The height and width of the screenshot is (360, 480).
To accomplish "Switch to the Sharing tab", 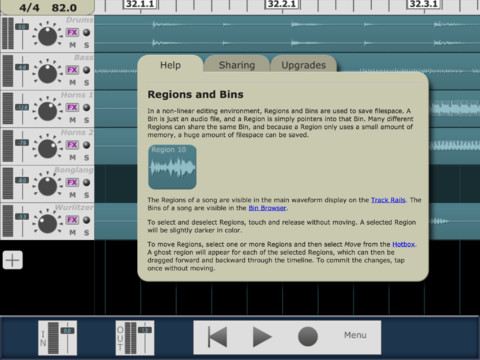I will [237, 65].
